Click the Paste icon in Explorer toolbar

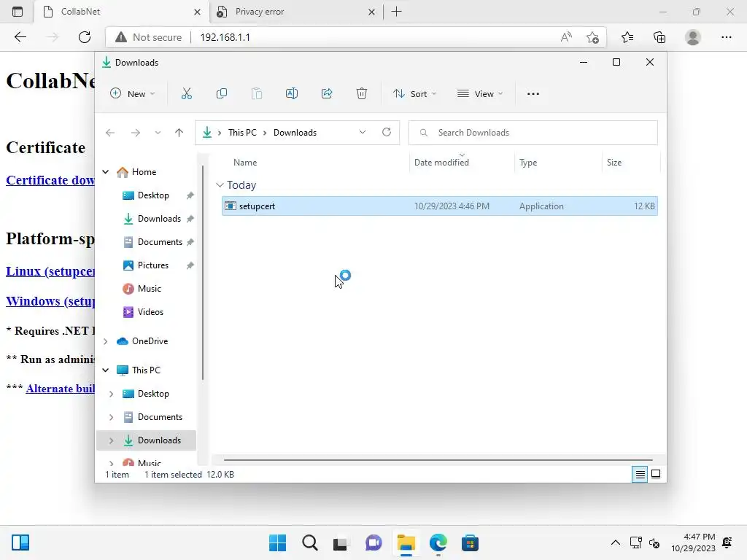click(x=257, y=94)
